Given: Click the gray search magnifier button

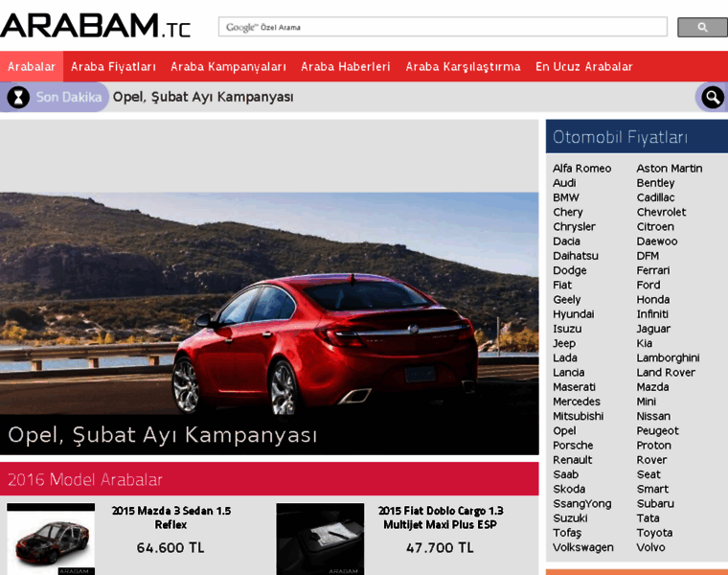Looking at the screenshot, I should [702, 28].
